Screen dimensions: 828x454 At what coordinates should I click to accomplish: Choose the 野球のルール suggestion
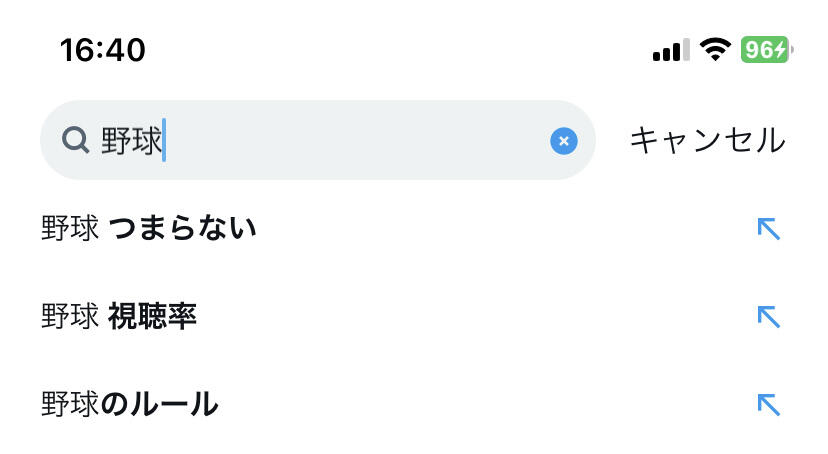[130, 405]
